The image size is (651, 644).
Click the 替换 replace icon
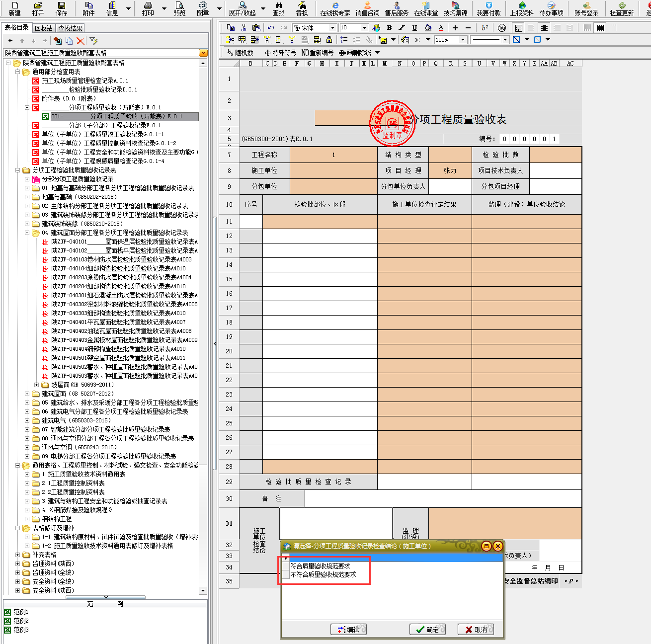tap(302, 8)
